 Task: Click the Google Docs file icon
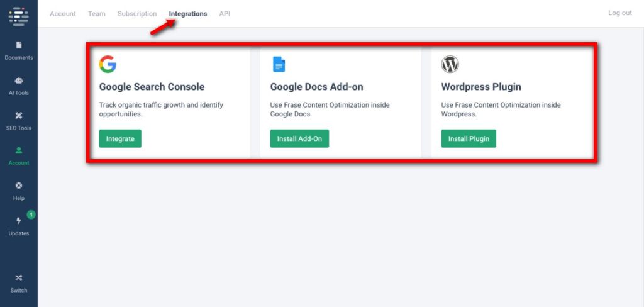[279, 65]
